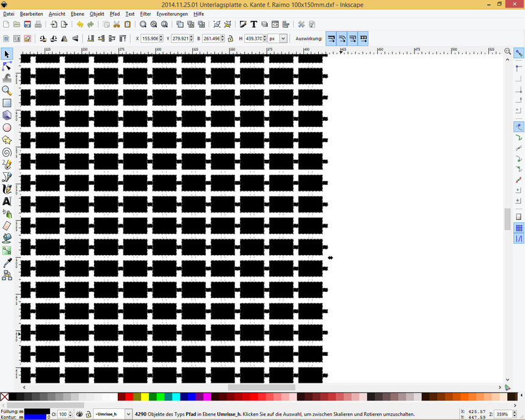525x420 pixels.
Task: Pick the color dropper tool
Action: (7, 263)
